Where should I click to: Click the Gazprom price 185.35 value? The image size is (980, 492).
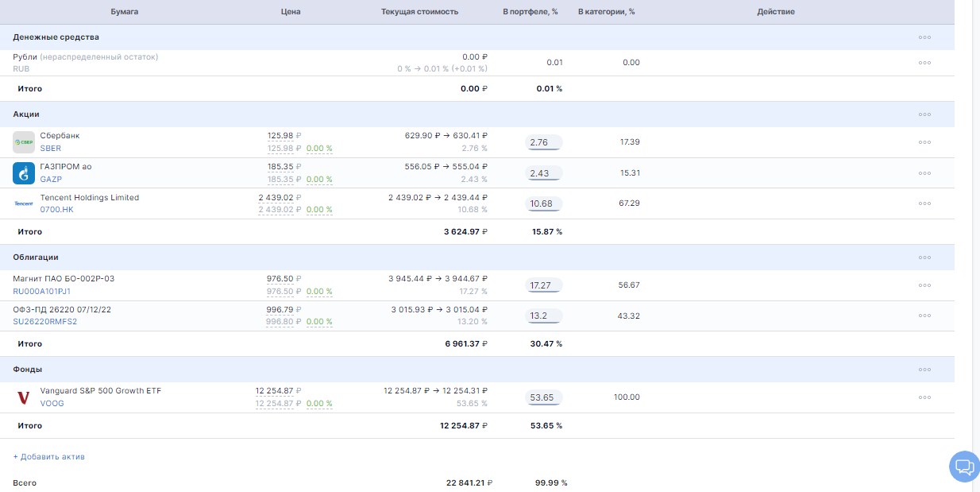280,167
